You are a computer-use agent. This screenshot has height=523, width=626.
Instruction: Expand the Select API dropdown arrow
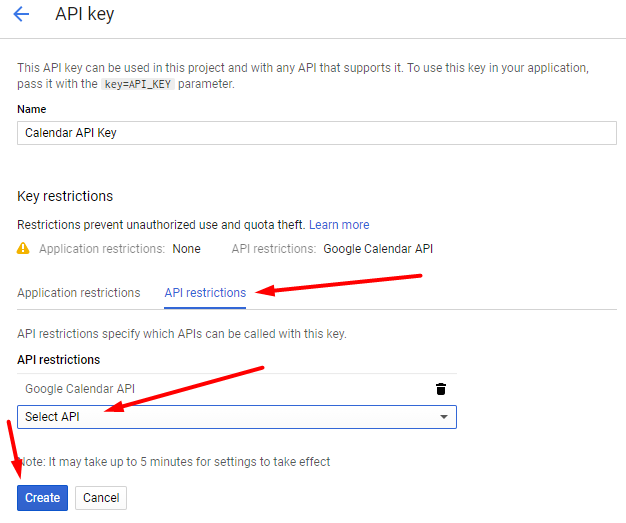[443, 417]
